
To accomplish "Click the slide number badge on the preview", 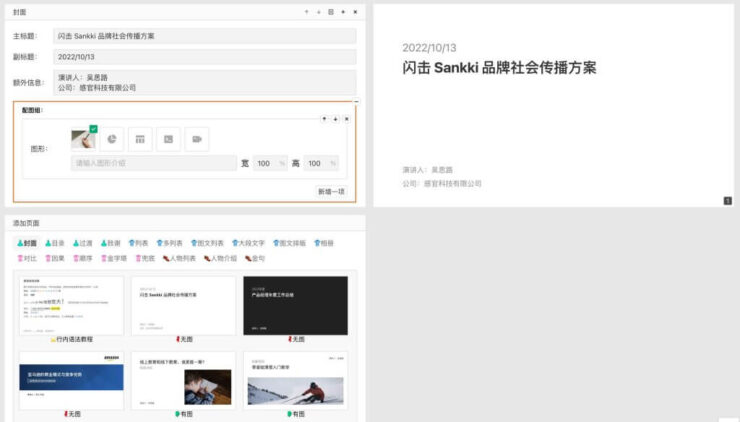I will [x=728, y=201].
